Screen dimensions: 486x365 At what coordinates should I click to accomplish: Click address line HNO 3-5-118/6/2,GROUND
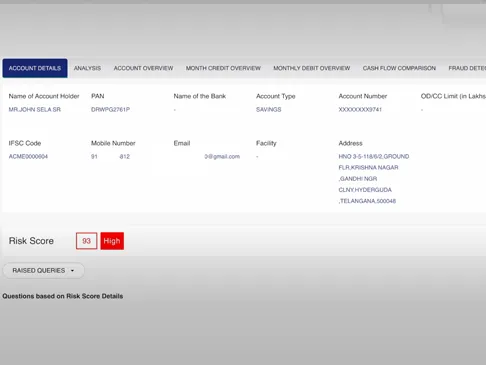pyautogui.click(x=374, y=156)
